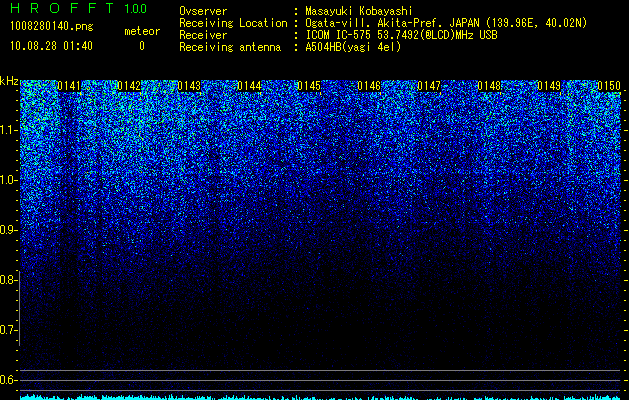Click the filename 1008280140.png
The image size is (629, 400).
[x=52, y=26]
